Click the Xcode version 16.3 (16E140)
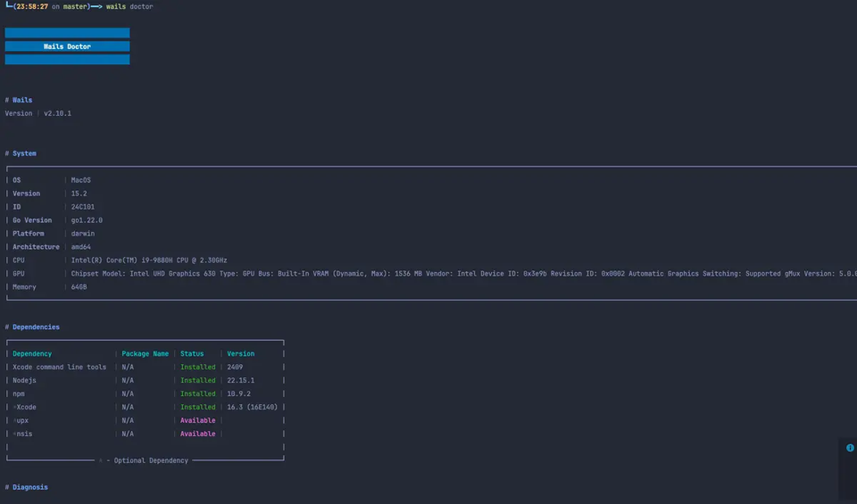Screen dimensions: 857x504 [x=253, y=408]
